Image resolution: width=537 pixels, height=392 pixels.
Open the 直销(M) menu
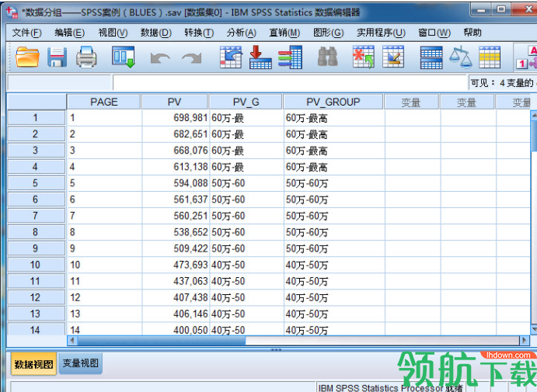[x=284, y=33]
